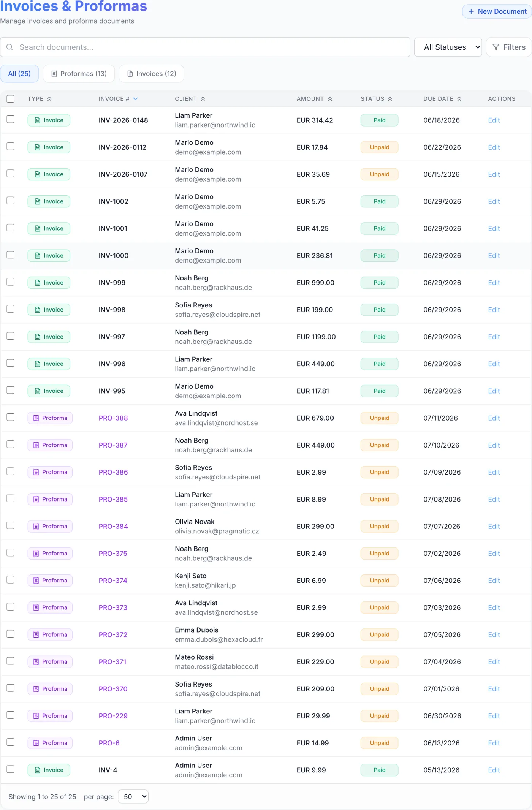Sort by the INVOICE # column
The width and height of the screenshot is (532, 810).
click(x=118, y=99)
